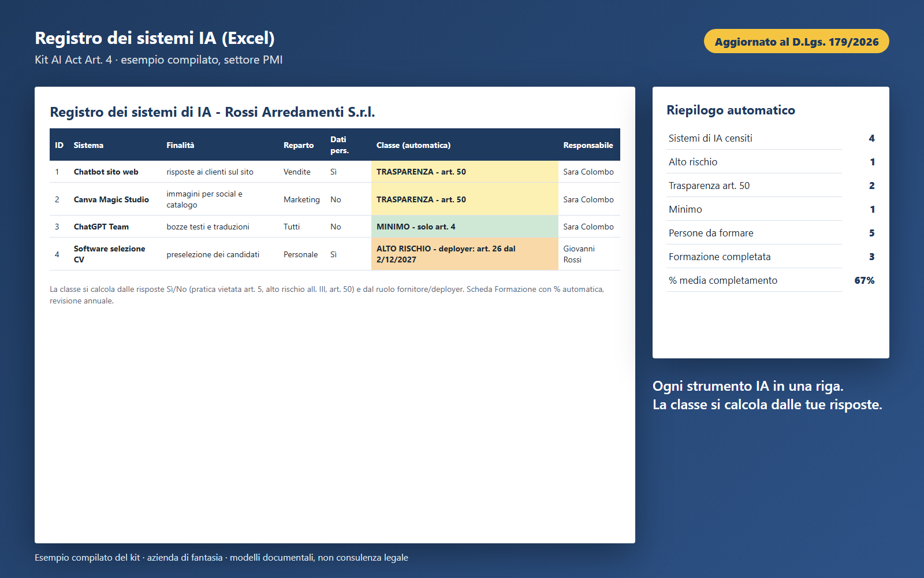Click the 'Riepilogo automatico' heading
This screenshot has height=578, width=924.
pyautogui.click(x=731, y=110)
